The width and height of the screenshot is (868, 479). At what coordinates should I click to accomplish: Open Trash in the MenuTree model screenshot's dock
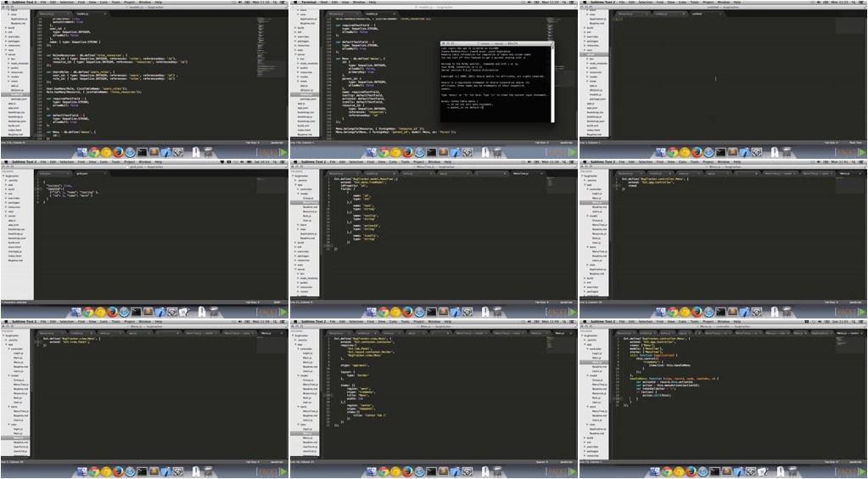coord(498,313)
